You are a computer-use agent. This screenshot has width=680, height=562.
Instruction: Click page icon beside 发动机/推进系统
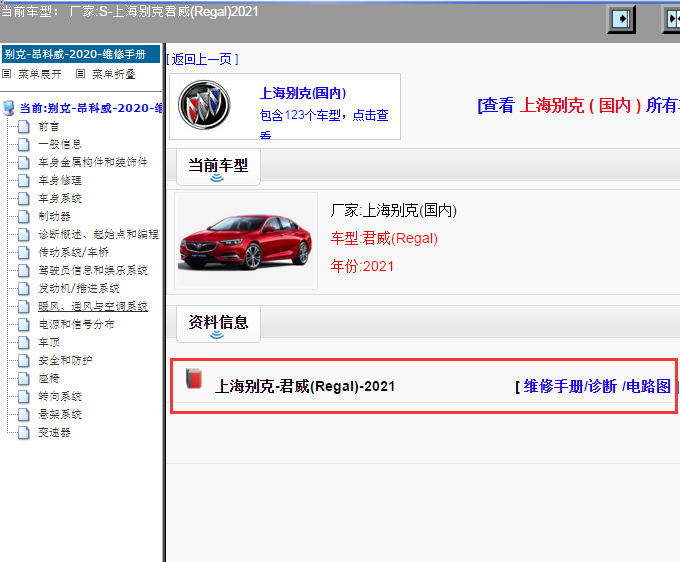pos(23,288)
